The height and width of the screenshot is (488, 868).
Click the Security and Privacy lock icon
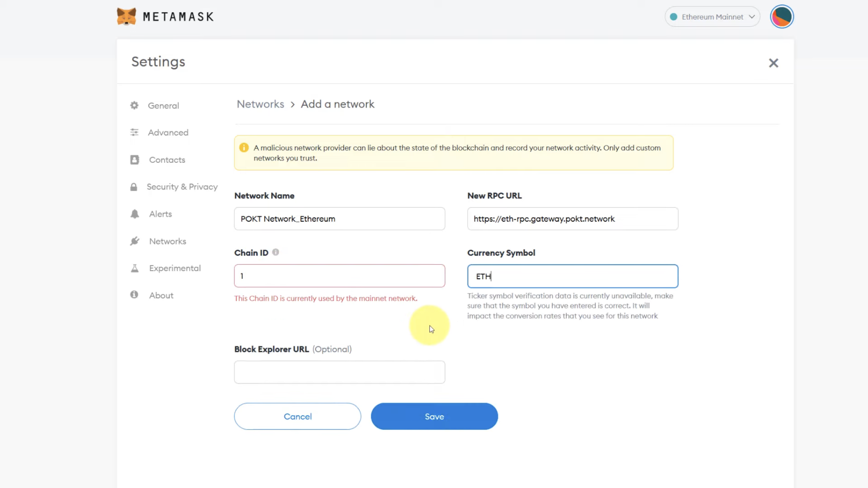(x=134, y=186)
